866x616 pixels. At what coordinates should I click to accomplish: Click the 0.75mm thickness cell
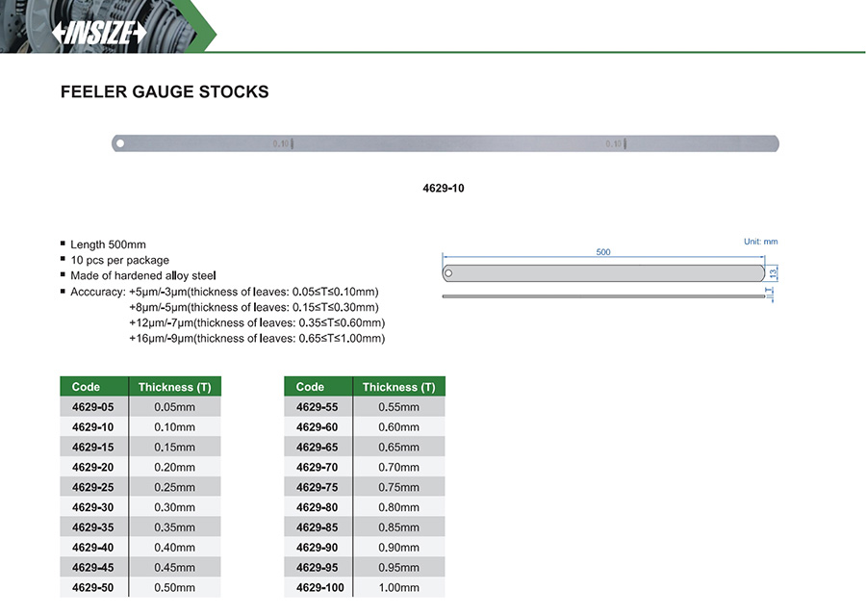pos(398,487)
